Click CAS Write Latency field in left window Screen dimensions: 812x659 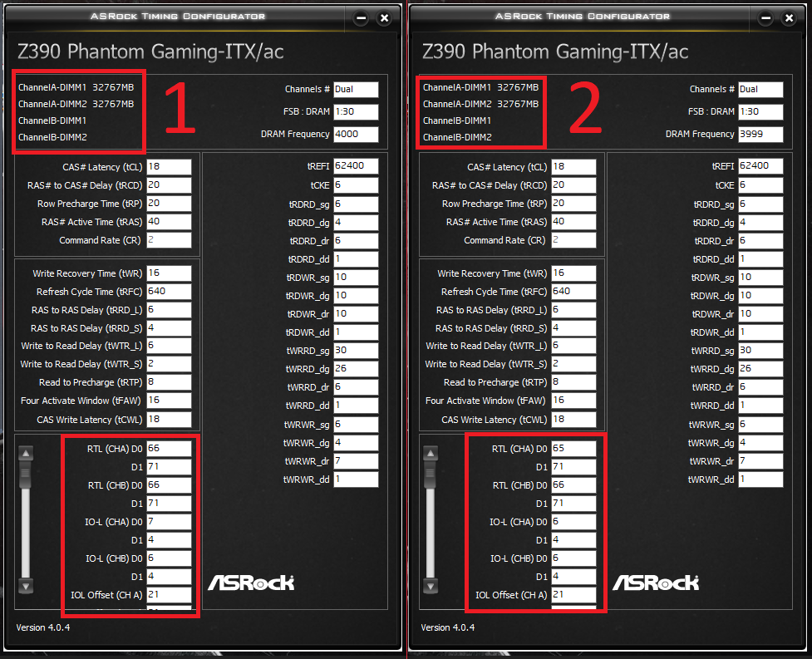[x=169, y=420]
